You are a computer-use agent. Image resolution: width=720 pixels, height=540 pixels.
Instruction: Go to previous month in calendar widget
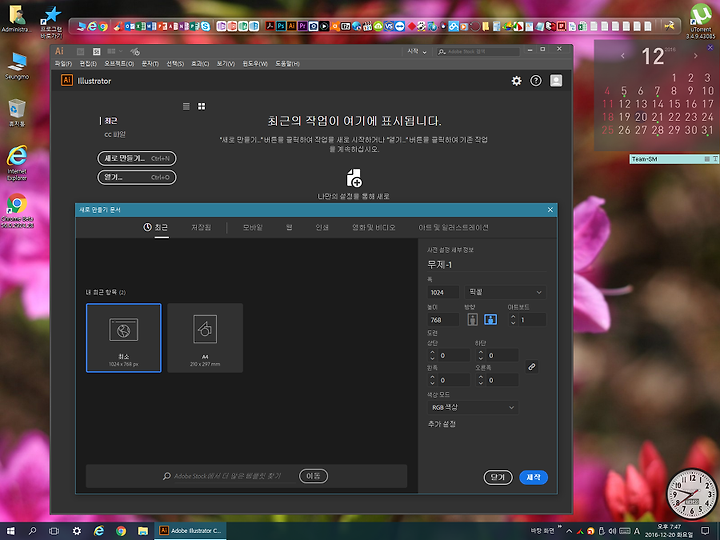[x=623, y=56]
